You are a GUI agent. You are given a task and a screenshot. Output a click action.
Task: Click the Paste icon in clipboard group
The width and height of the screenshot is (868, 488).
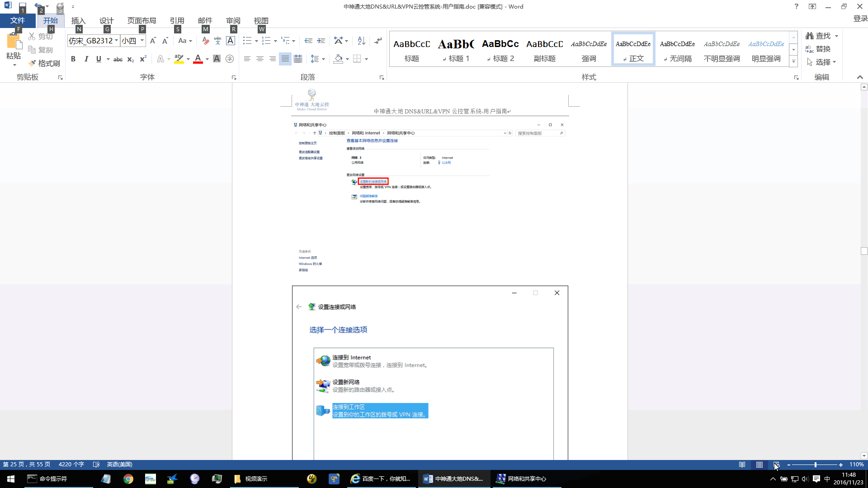[14, 42]
